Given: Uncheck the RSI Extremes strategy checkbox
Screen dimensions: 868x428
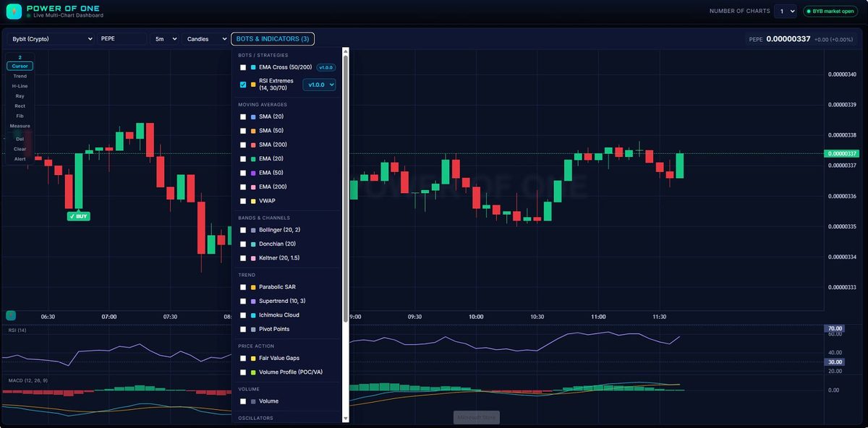Looking at the screenshot, I should pyautogui.click(x=243, y=85).
